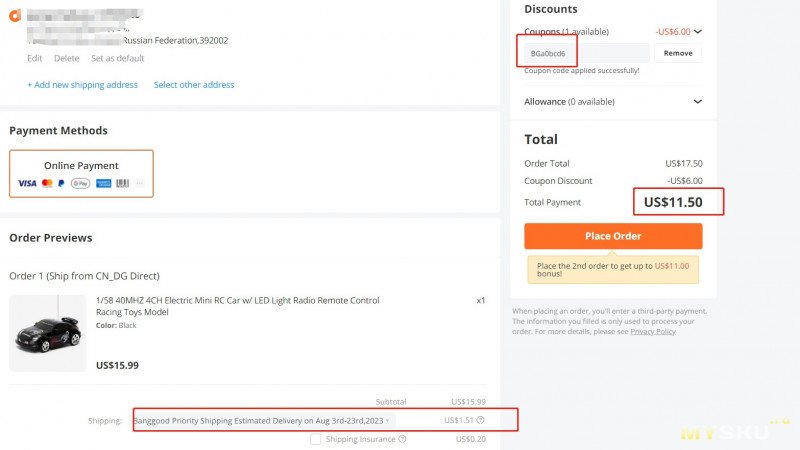Remove the applied coupon code
The width and height of the screenshot is (800, 450).
677,53
